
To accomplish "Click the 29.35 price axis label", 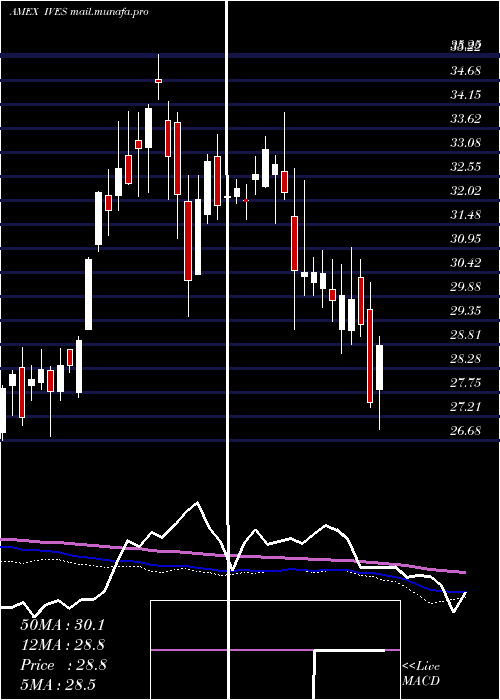I will [466, 310].
